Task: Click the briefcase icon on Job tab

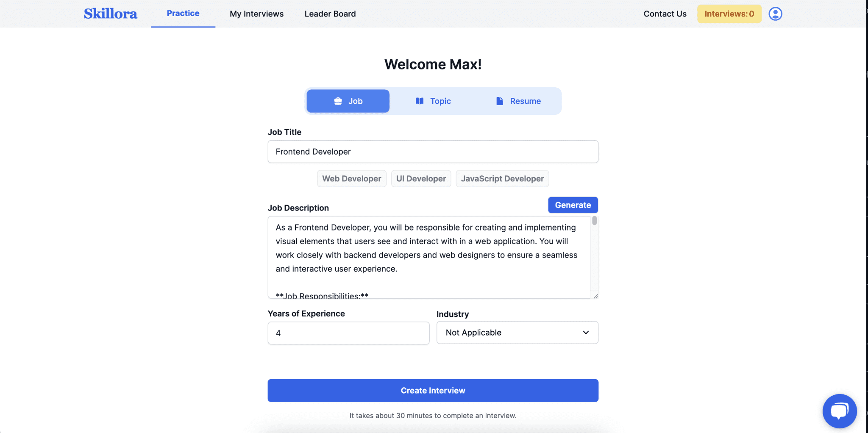Action: point(338,101)
